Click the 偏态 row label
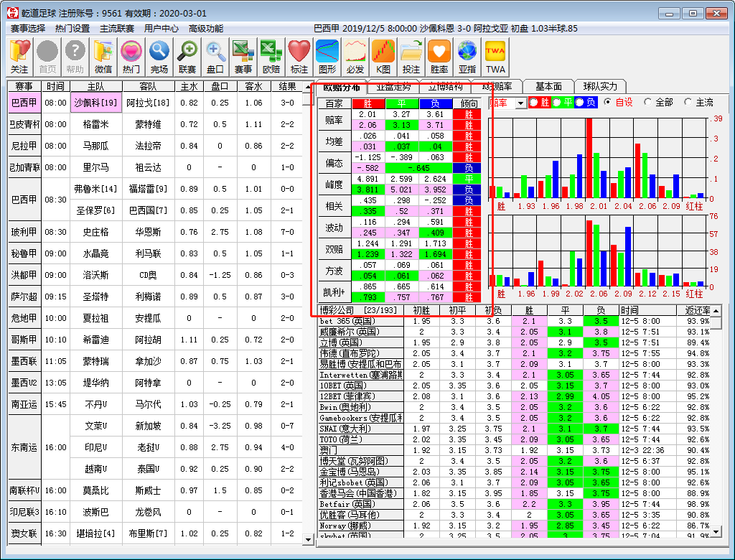Viewport: 735px width, 560px height. [x=334, y=163]
